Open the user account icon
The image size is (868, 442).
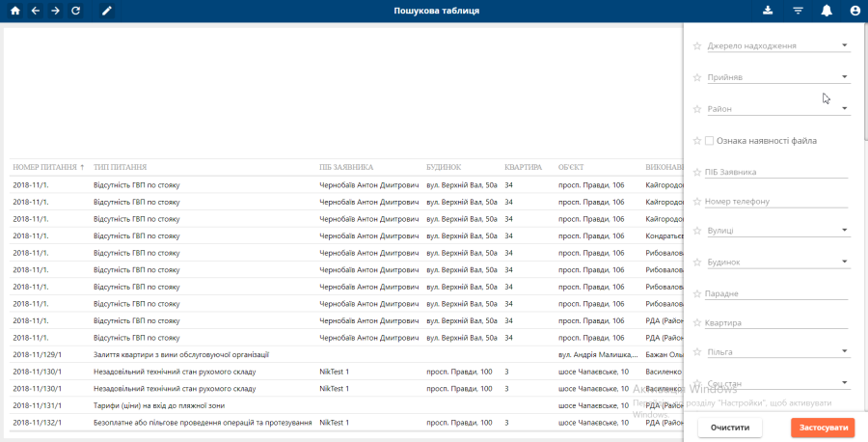pyautogui.click(x=854, y=11)
